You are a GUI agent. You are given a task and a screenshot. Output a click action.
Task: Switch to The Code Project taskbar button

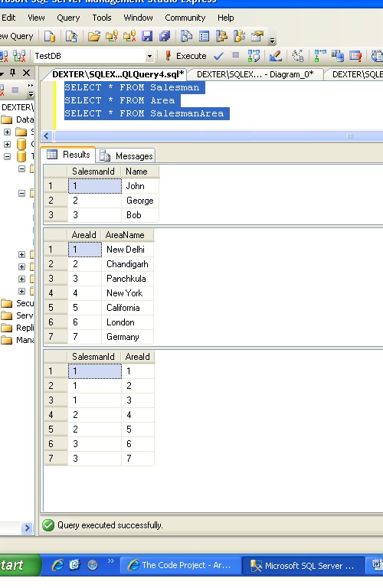point(181,565)
